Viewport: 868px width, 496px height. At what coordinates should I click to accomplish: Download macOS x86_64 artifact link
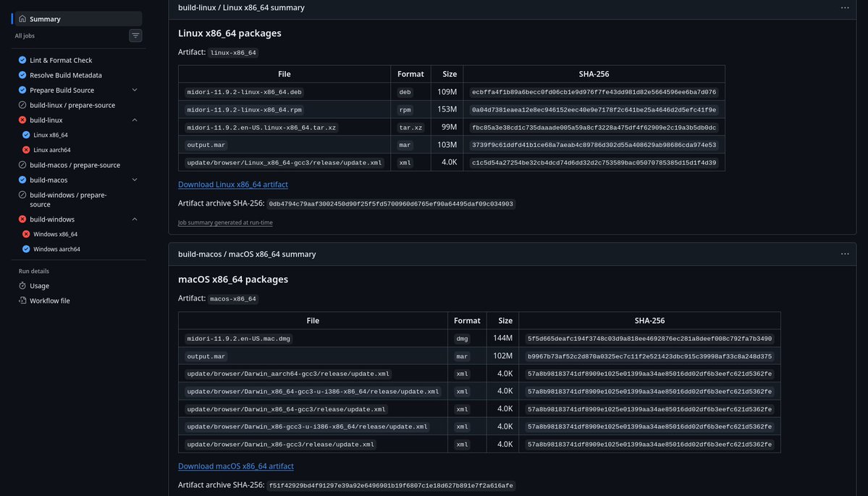[236, 466]
